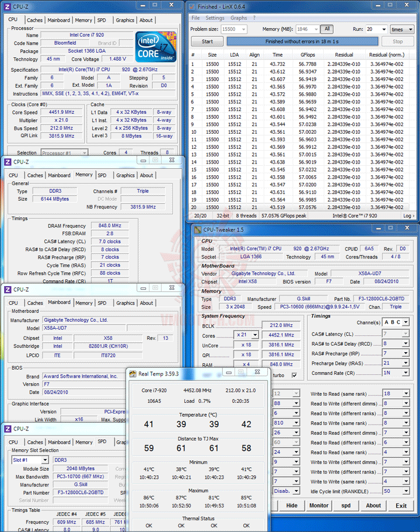This screenshot has height=532, width=420.
Task: Click the GFlops column header in LinX
Action: [x=307, y=55]
